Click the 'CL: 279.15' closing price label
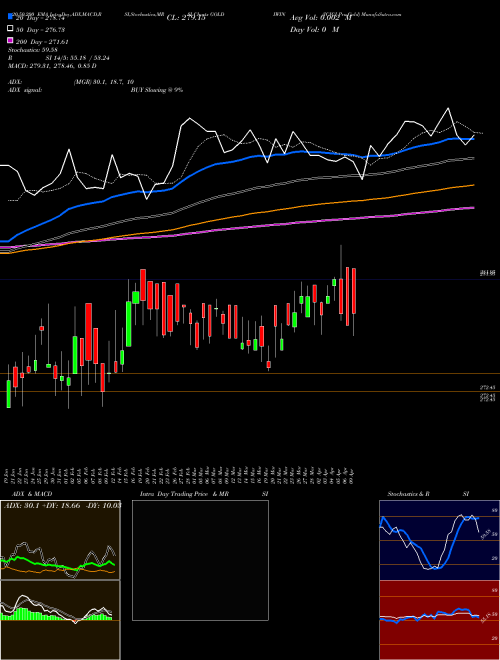This screenshot has height=660, width=500. click(x=186, y=18)
